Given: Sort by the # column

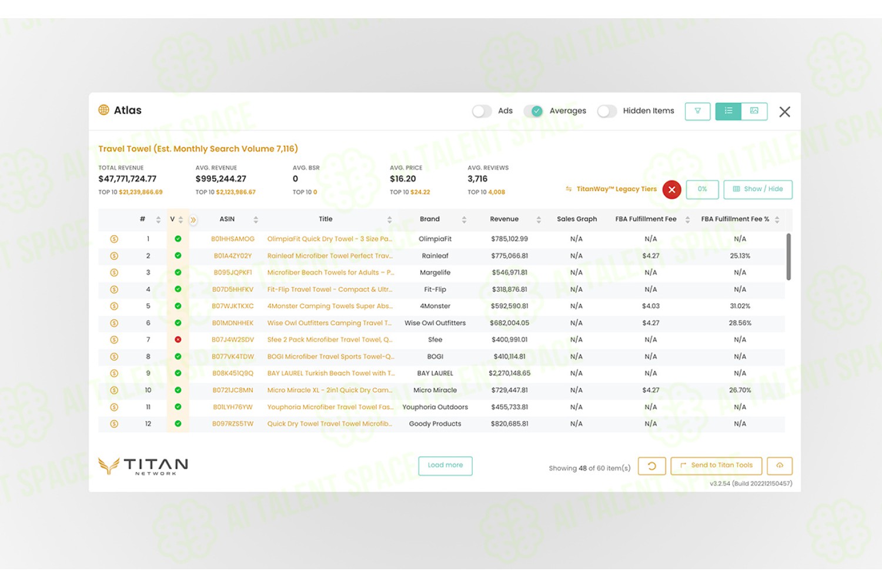Looking at the screenshot, I should [x=158, y=220].
